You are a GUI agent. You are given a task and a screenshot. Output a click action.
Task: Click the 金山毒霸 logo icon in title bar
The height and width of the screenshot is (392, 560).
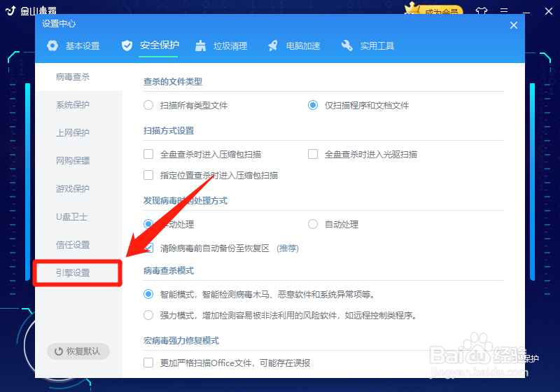[10, 10]
